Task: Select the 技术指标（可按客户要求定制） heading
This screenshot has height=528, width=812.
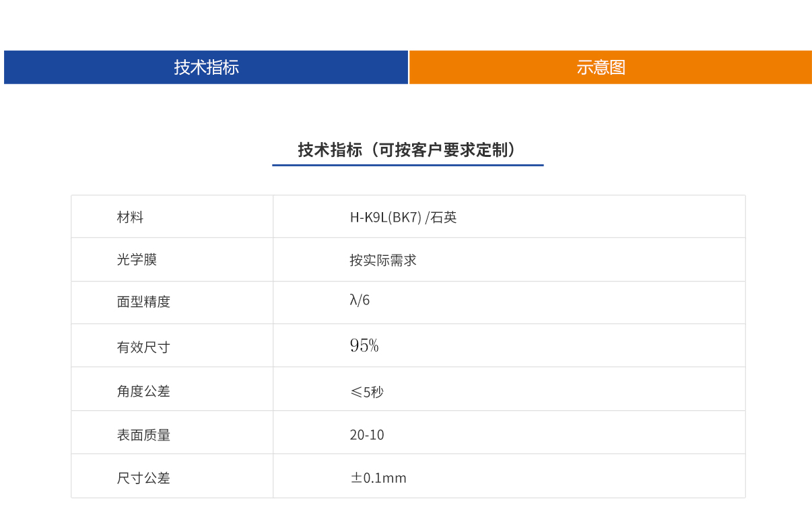Action: click(407, 147)
